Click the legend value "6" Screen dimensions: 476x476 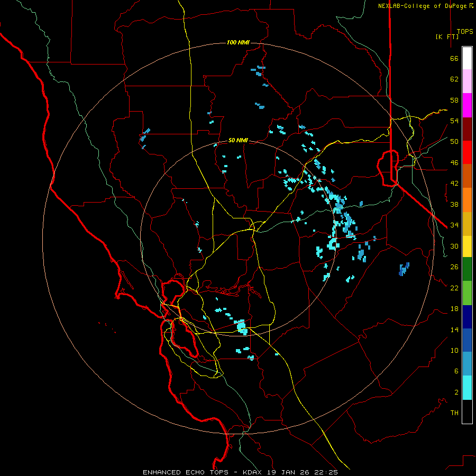pos(456,371)
